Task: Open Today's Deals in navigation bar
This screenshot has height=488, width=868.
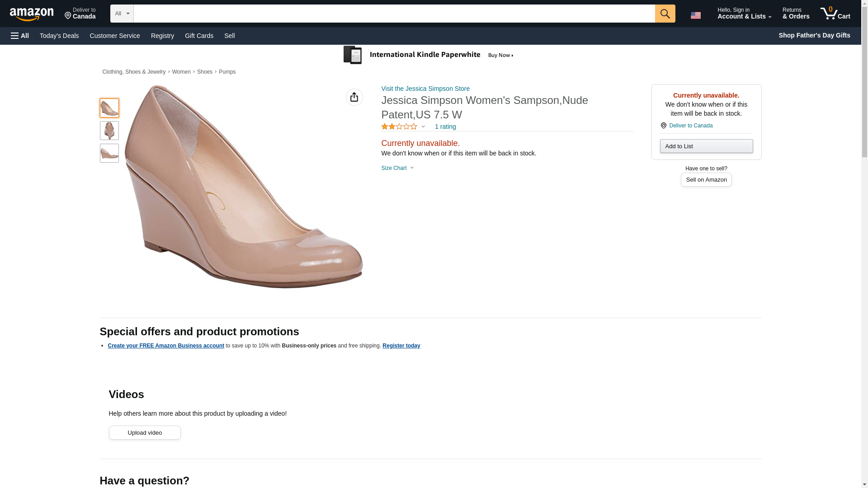Action: click(x=59, y=36)
